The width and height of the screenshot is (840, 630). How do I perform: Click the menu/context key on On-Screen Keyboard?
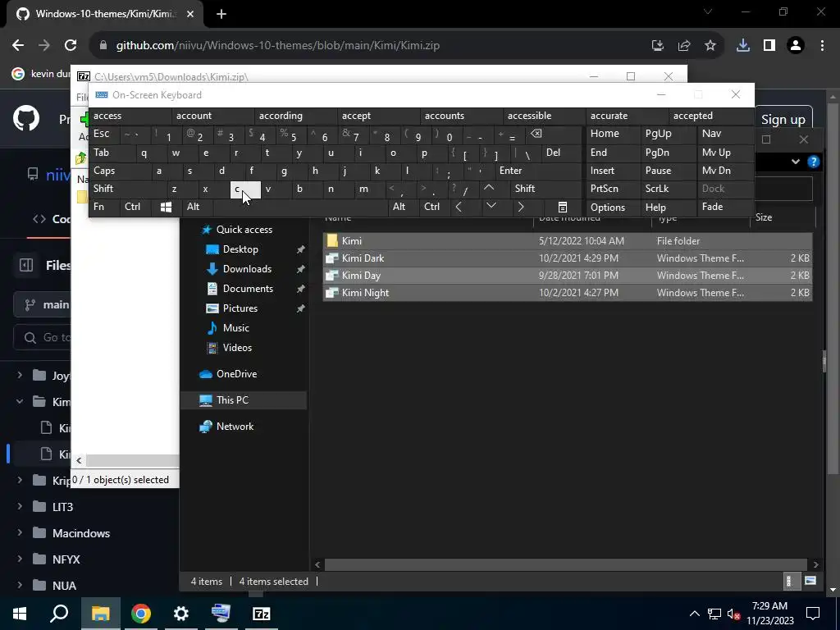(x=563, y=208)
